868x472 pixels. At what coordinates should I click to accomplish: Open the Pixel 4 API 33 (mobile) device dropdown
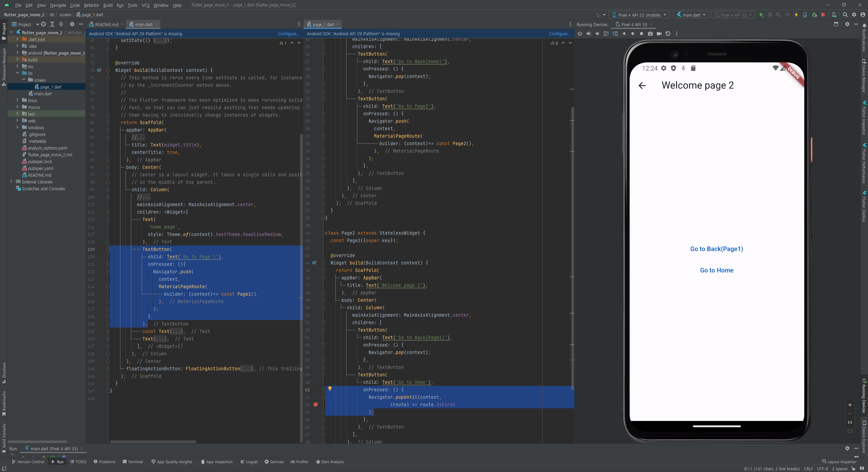[639, 15]
